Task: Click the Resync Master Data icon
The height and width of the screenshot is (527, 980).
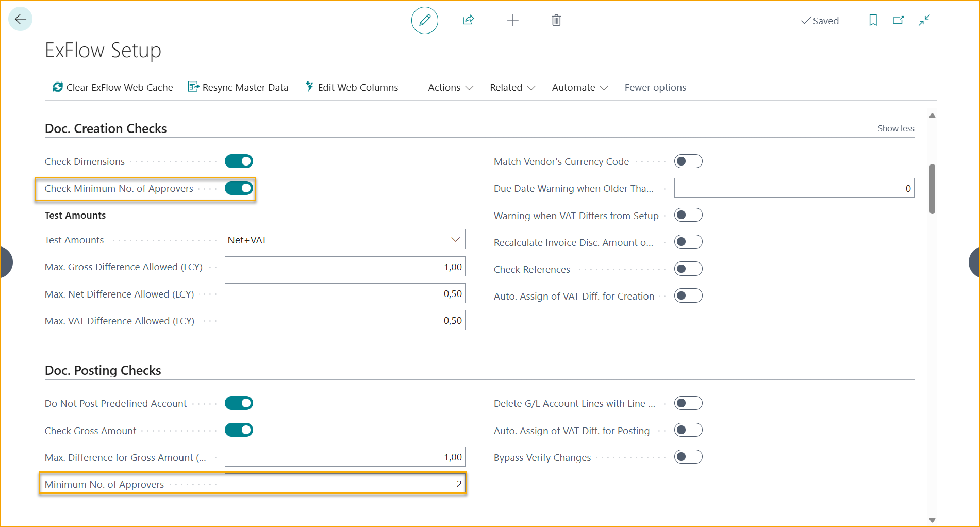Action: click(x=193, y=87)
